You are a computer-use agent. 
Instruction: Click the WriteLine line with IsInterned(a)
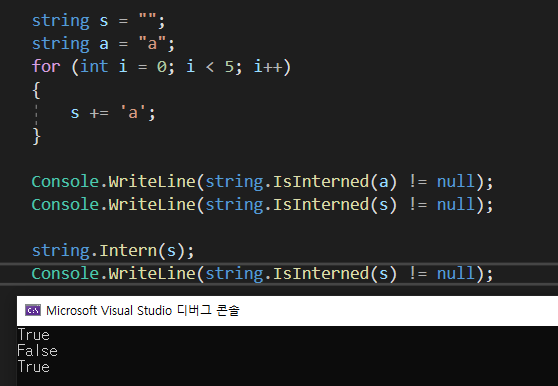click(263, 181)
